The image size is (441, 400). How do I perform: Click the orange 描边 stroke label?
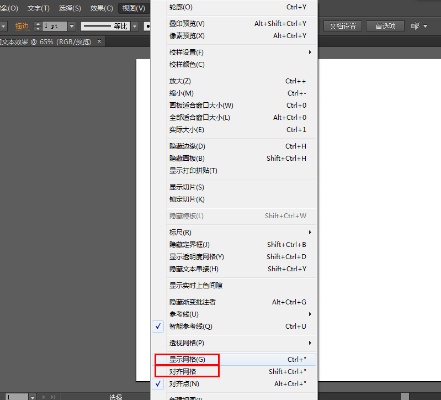(22, 26)
